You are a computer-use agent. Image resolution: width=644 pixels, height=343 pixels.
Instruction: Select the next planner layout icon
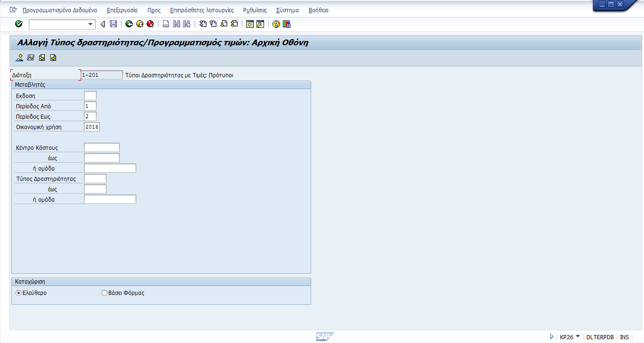click(x=53, y=58)
